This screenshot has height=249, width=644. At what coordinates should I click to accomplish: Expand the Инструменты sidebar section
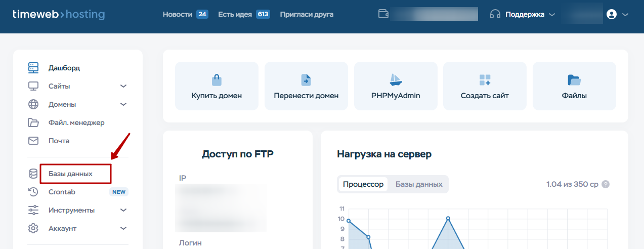[x=123, y=210]
